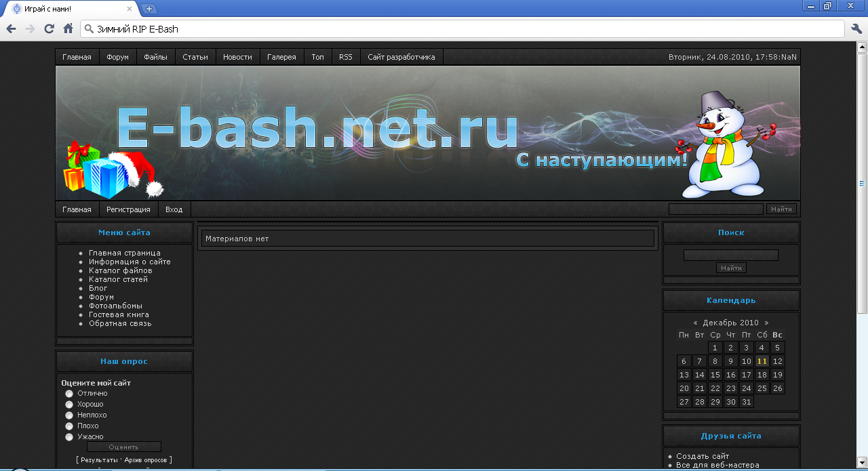
Task: Open the "Форум" top menu item
Action: pos(117,57)
